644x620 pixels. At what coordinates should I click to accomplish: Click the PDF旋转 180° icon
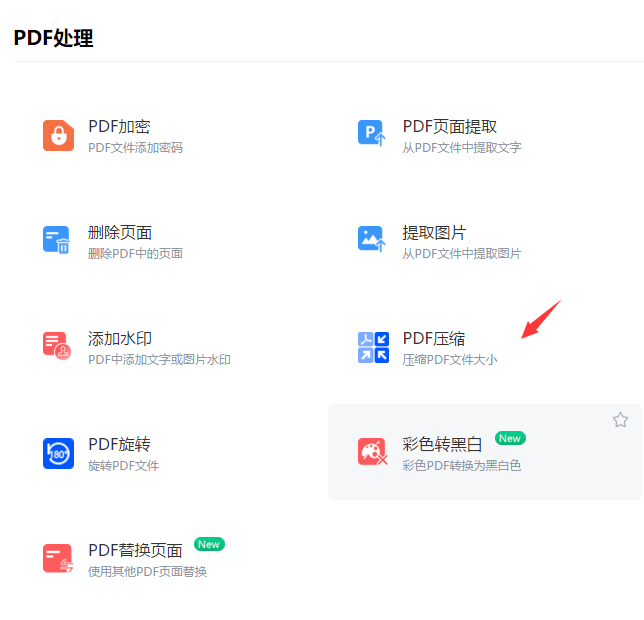click(x=58, y=453)
